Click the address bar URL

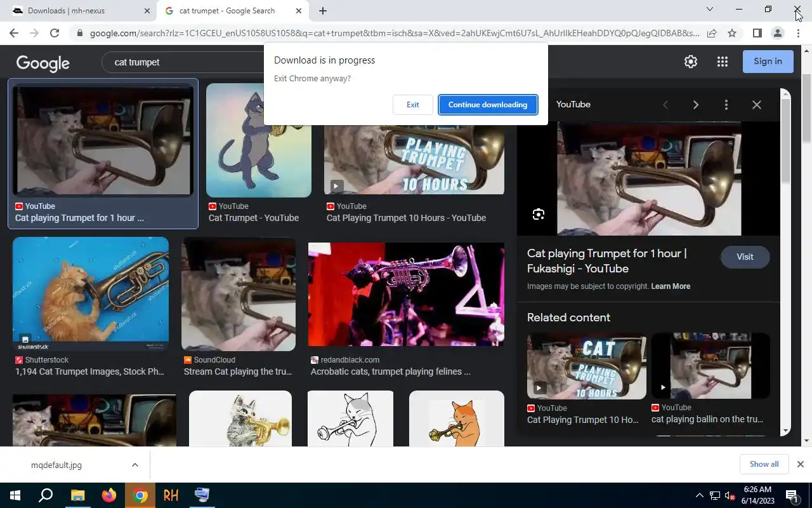coord(395,33)
